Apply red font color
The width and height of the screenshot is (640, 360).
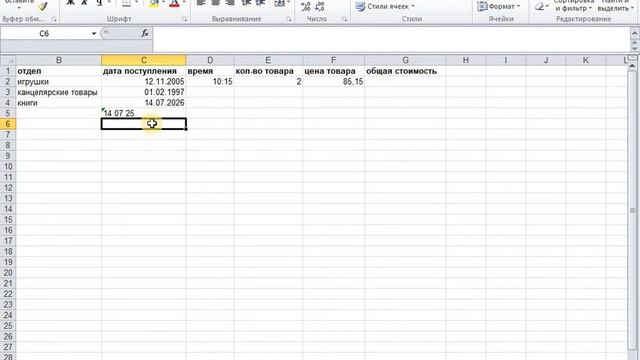click(x=175, y=4)
